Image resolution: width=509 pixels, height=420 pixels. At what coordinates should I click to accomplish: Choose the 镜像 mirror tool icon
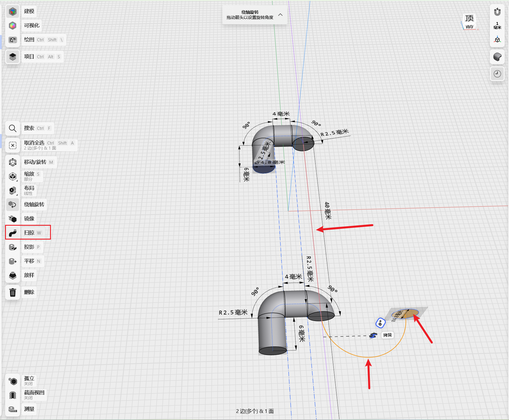pos(13,219)
